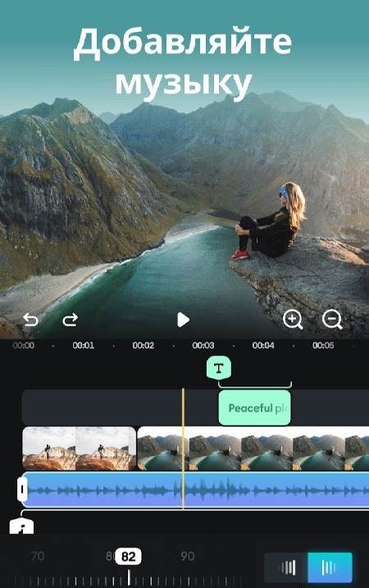Jump to 00:05 on the ruler

pyautogui.click(x=323, y=345)
